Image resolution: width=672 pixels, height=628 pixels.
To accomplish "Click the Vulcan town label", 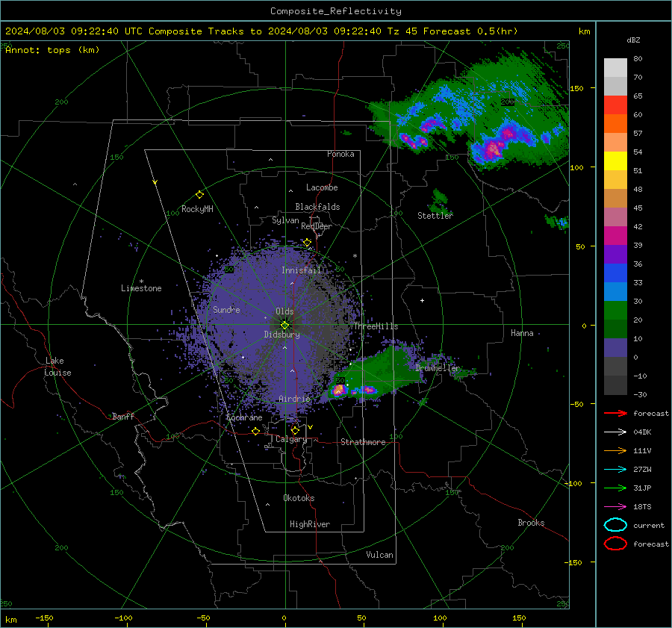I will [x=379, y=555].
